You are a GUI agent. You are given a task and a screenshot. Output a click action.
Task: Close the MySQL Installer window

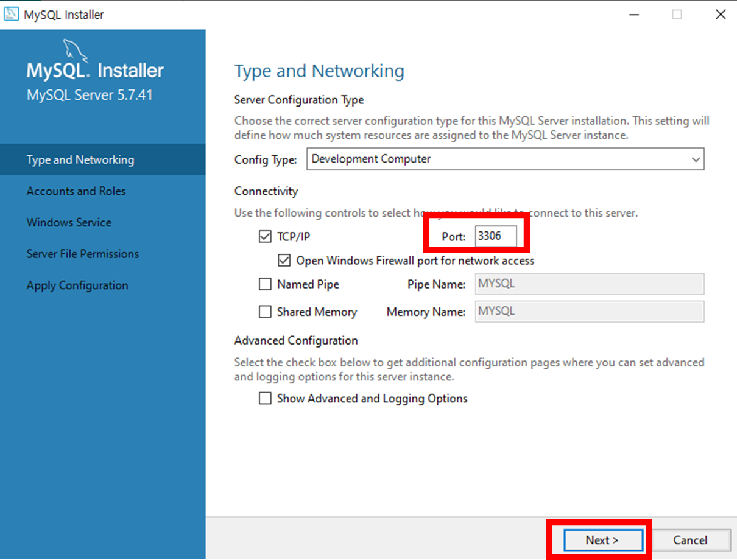pyautogui.click(x=720, y=15)
